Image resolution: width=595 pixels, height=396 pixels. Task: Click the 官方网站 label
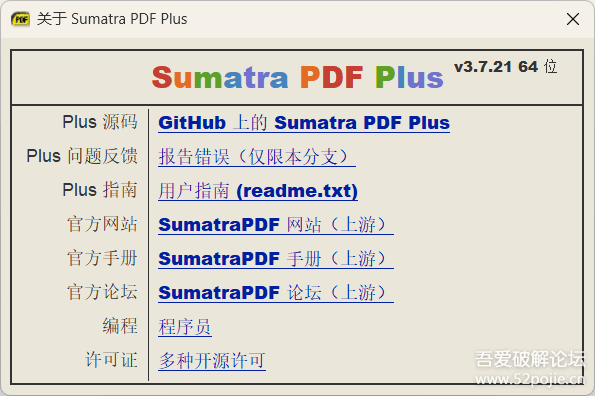point(102,224)
